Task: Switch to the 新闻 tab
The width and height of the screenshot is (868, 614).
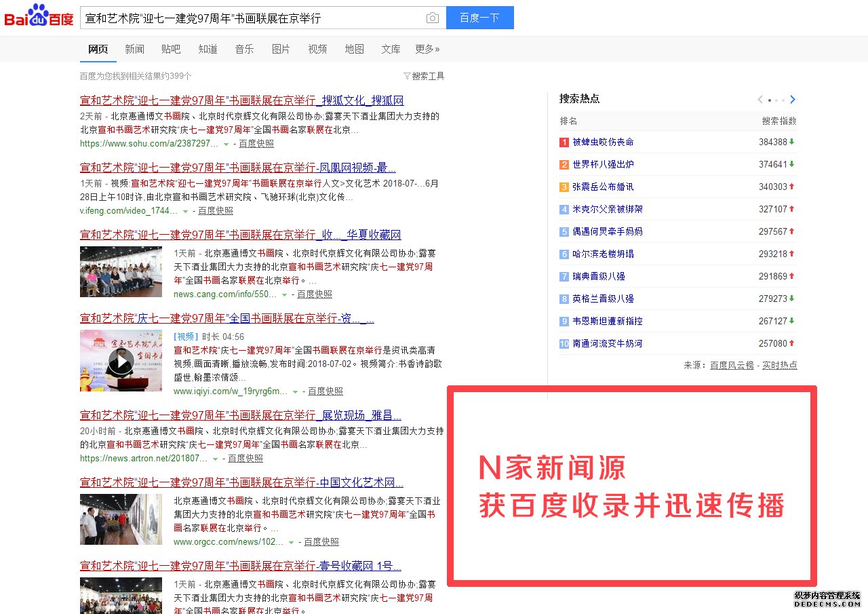Action: point(134,49)
